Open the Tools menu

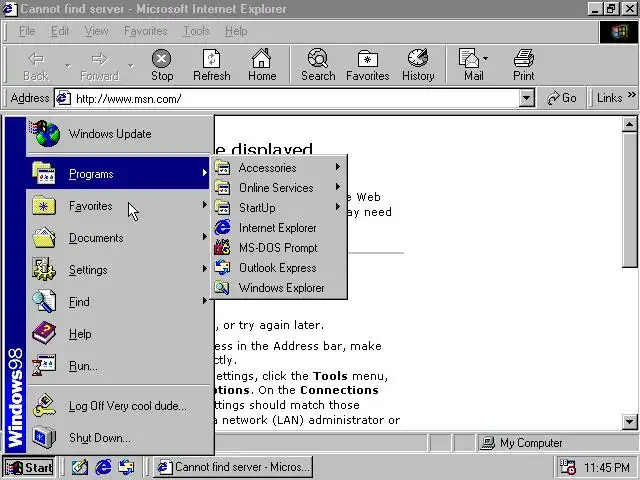coord(196,31)
